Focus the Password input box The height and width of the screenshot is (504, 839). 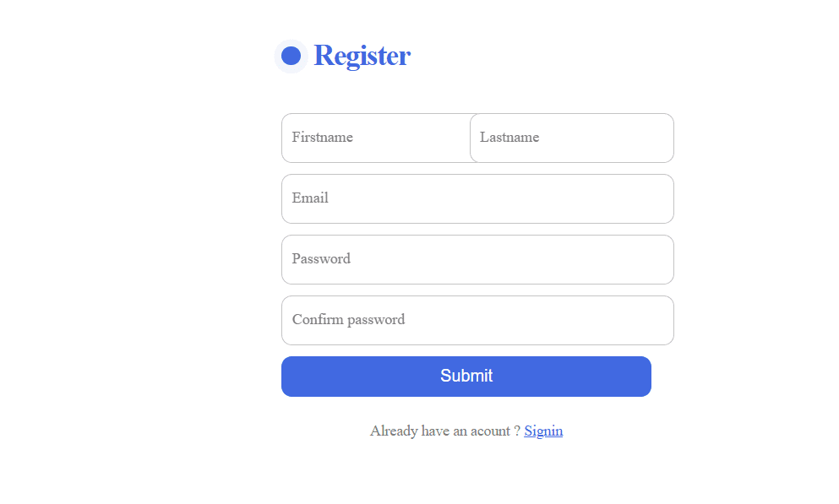click(478, 260)
